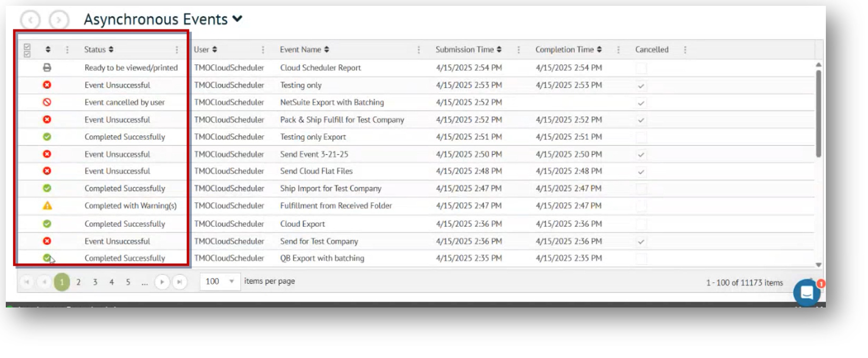Click the cancelled status icon for NetSuite Export
Screen dimensions: 868x358
click(47, 102)
